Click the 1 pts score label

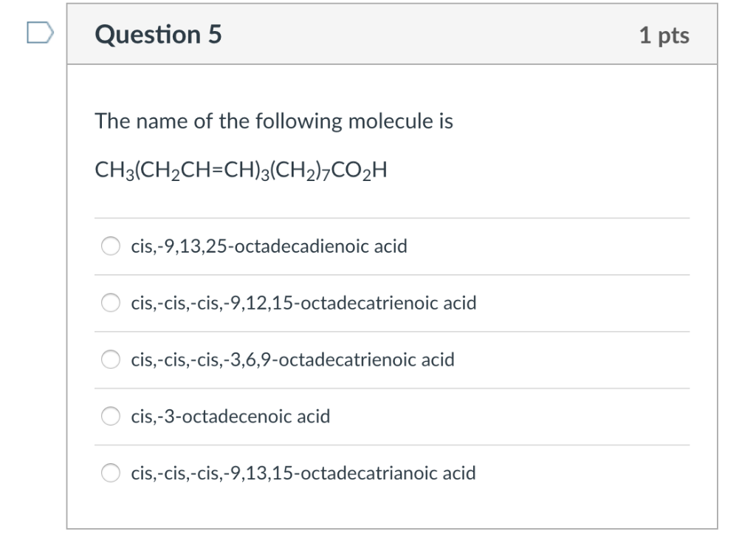(x=664, y=35)
